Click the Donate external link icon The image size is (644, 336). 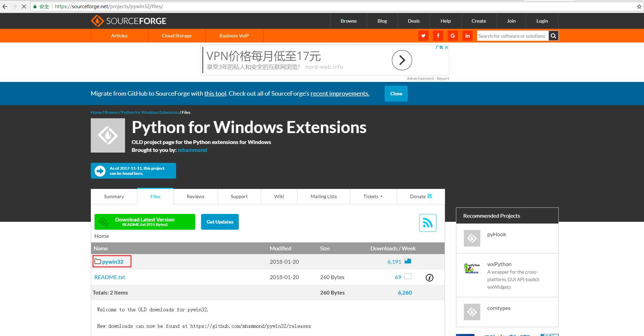tap(430, 196)
